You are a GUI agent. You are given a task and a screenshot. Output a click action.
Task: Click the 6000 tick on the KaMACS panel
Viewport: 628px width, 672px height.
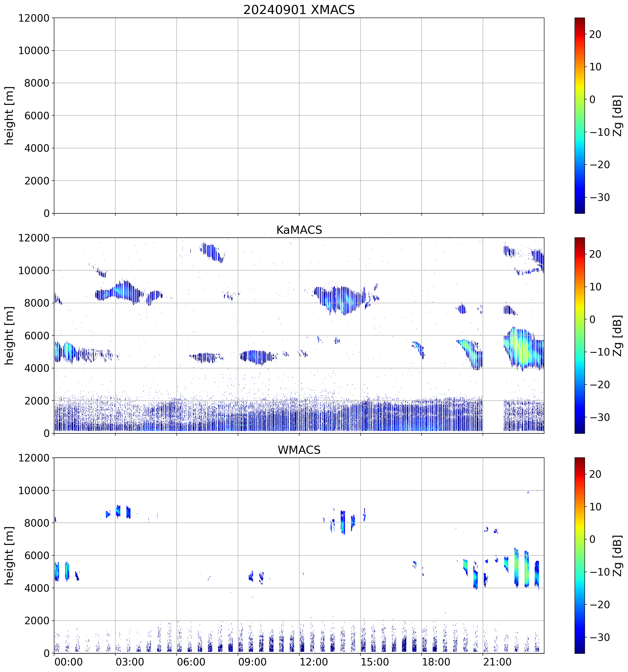click(x=37, y=336)
